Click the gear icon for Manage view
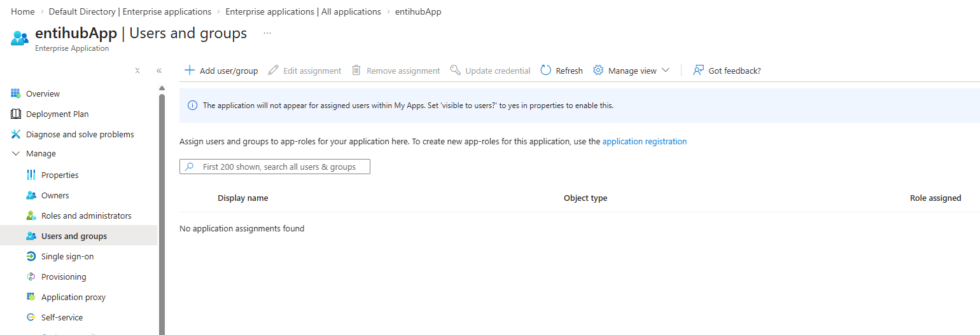980x335 pixels. [598, 70]
